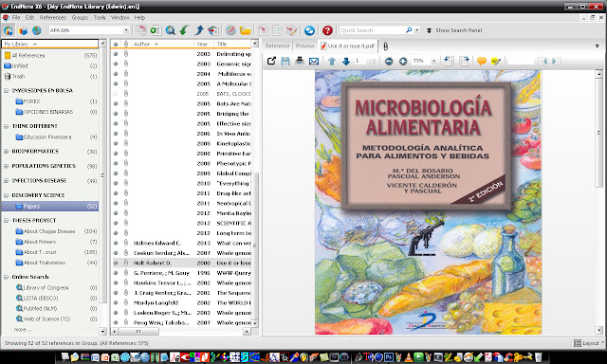607x364 pixels.
Task: Switch to the Preview tab
Action: (305, 46)
